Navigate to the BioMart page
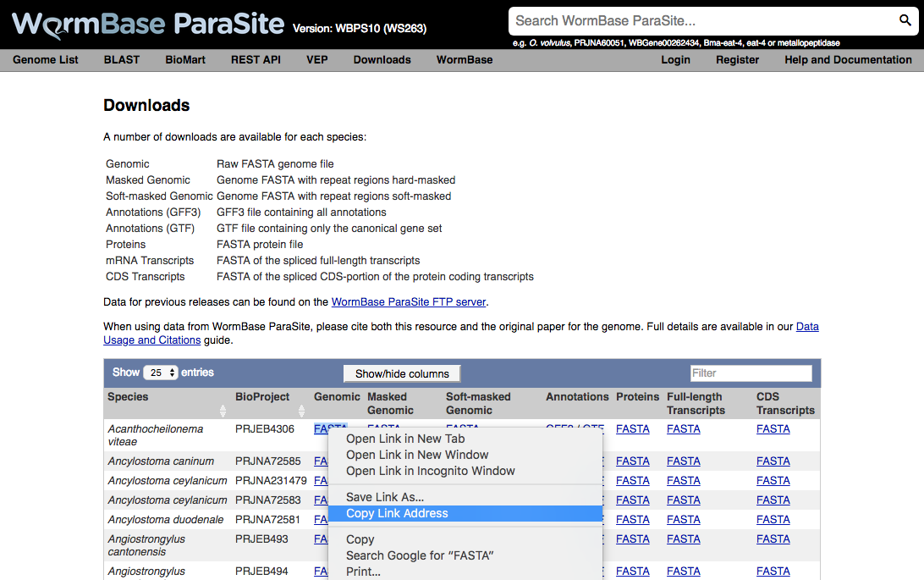 (184, 60)
